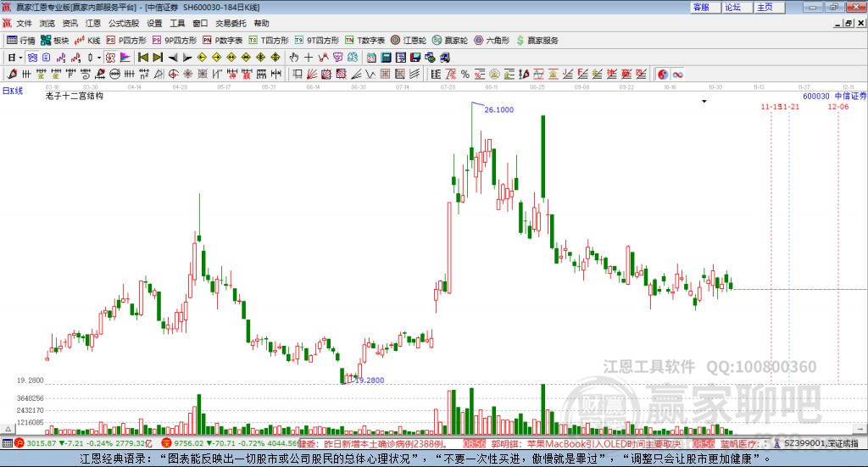Toggle the 权 ex-rights adjustment button
Screen dimensions: 868x467
110,58
